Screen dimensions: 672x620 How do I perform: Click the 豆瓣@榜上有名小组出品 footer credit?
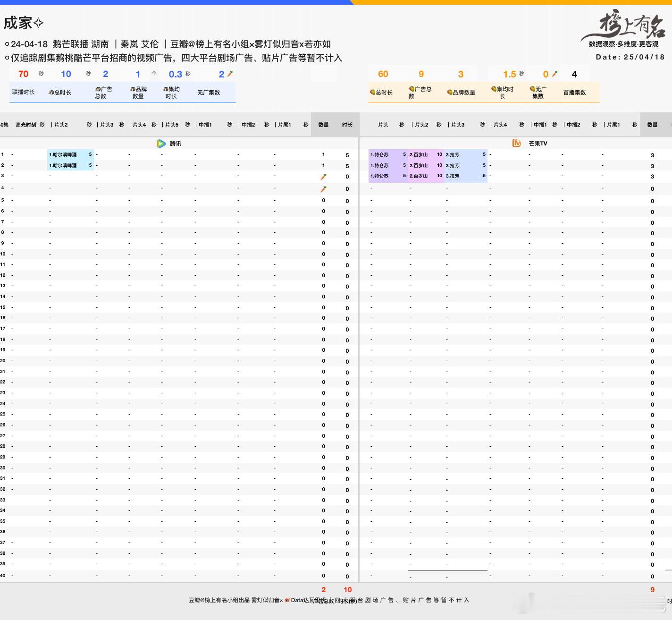tap(219, 600)
